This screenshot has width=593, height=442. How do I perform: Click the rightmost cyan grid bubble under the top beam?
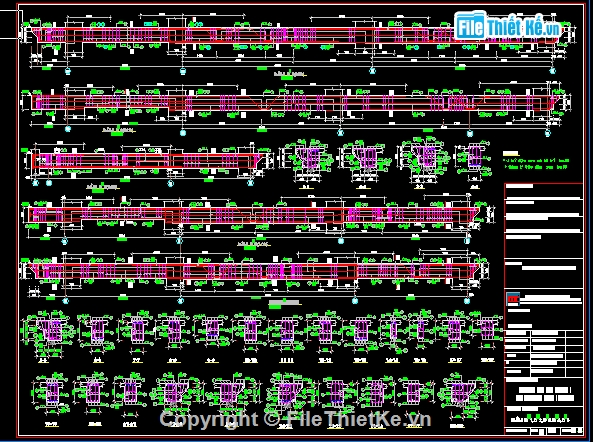[x=553, y=71]
